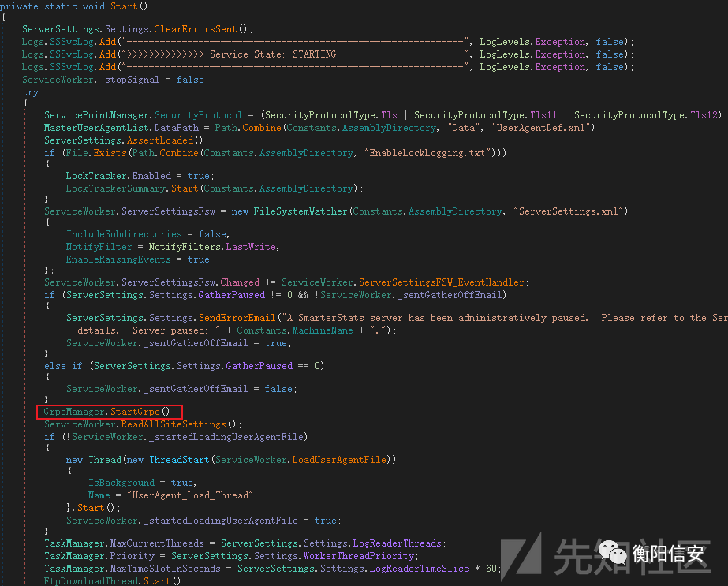
Task: Click the "UserAgent_Load_Thread" string
Action: tap(189, 495)
